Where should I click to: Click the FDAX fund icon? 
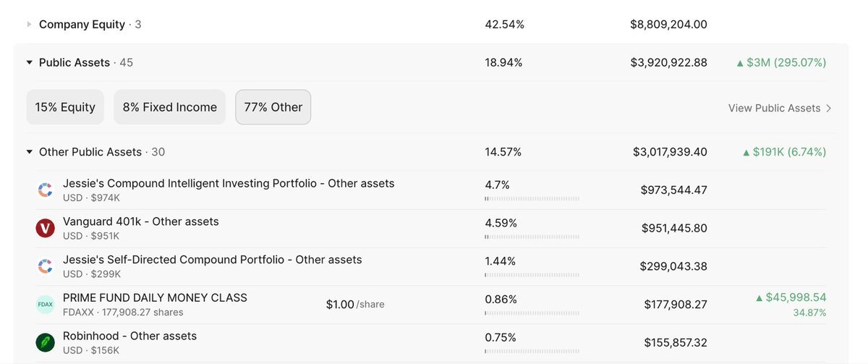click(x=46, y=305)
